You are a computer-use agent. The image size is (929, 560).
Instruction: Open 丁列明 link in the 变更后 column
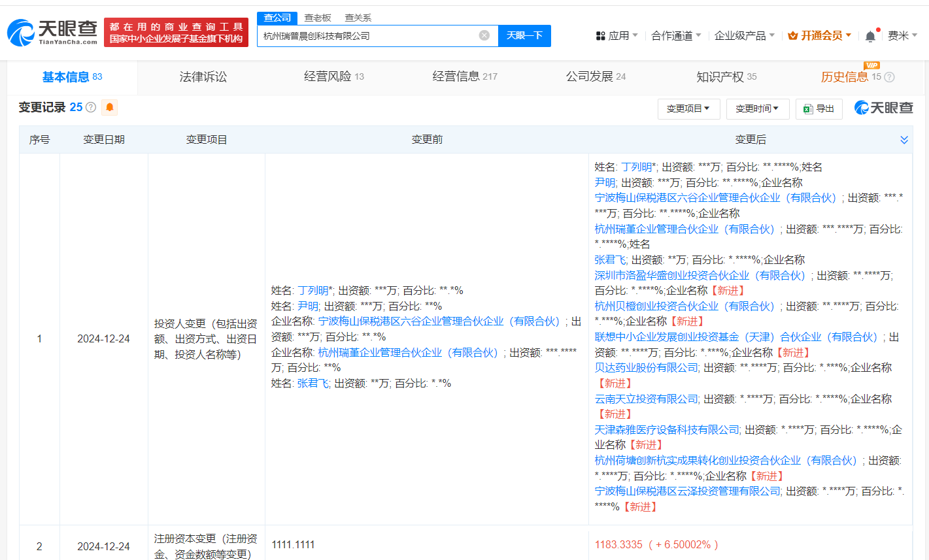637,167
